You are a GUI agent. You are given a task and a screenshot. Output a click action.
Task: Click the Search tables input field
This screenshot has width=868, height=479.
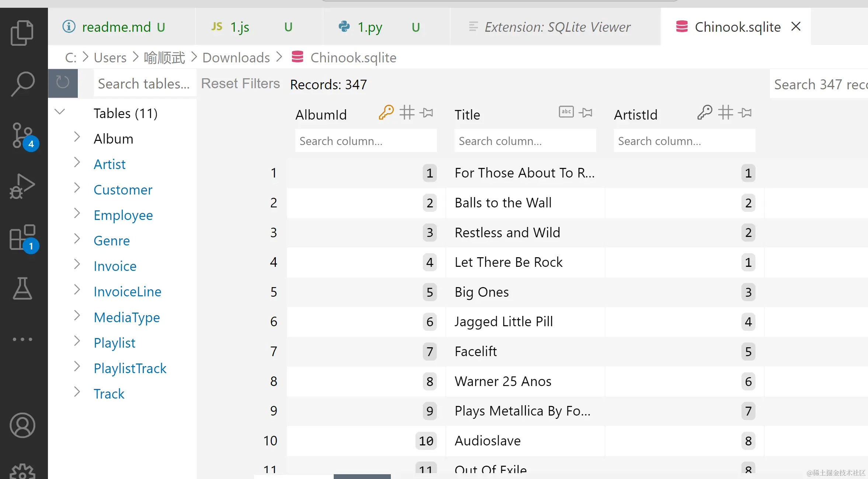(x=144, y=84)
